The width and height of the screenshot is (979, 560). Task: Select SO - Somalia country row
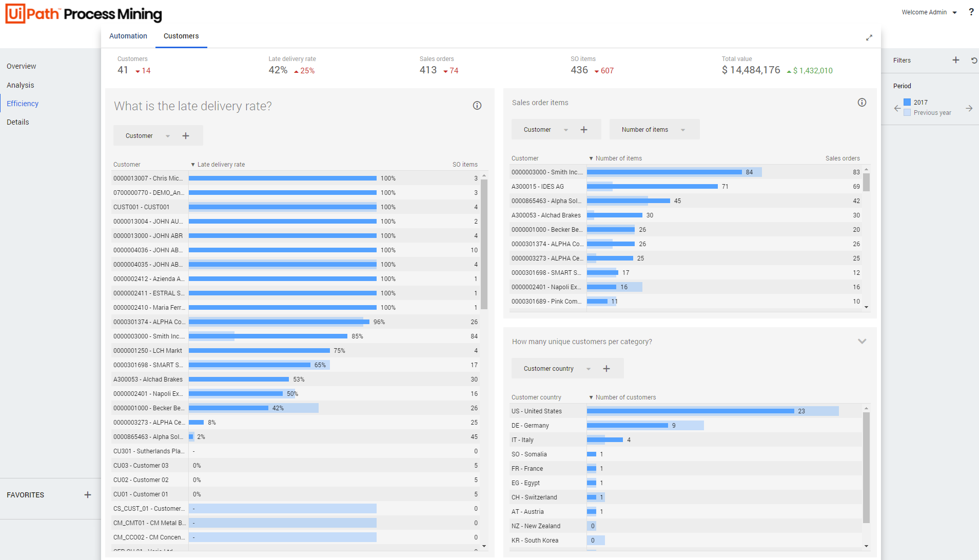pos(686,454)
